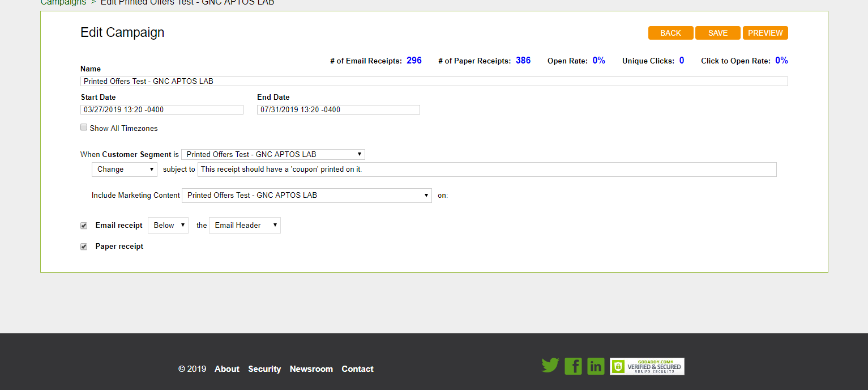Viewport: 868px width, 390px height.
Task: Open the Newsroom footer link
Action: tap(311, 369)
